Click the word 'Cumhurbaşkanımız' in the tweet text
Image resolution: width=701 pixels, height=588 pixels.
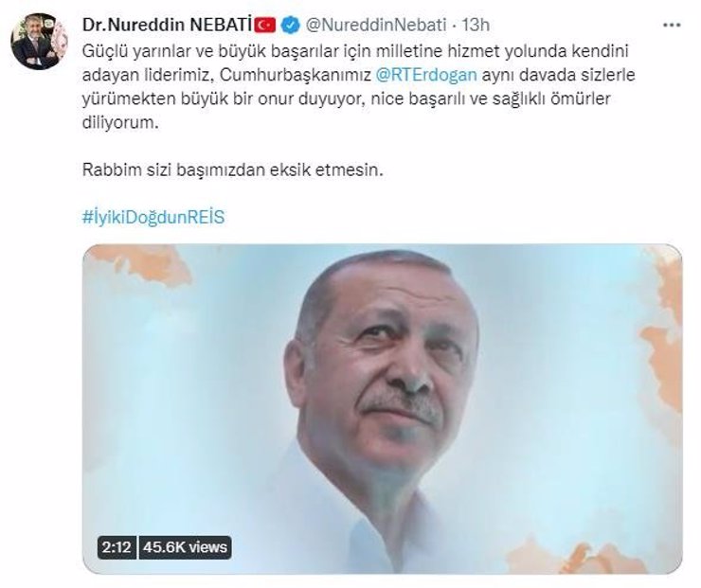coord(296,75)
